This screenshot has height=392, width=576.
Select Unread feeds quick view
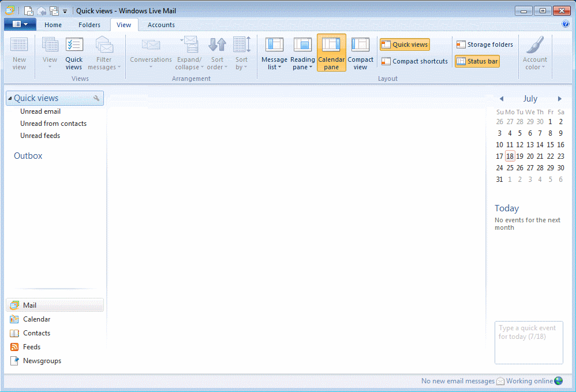40,136
